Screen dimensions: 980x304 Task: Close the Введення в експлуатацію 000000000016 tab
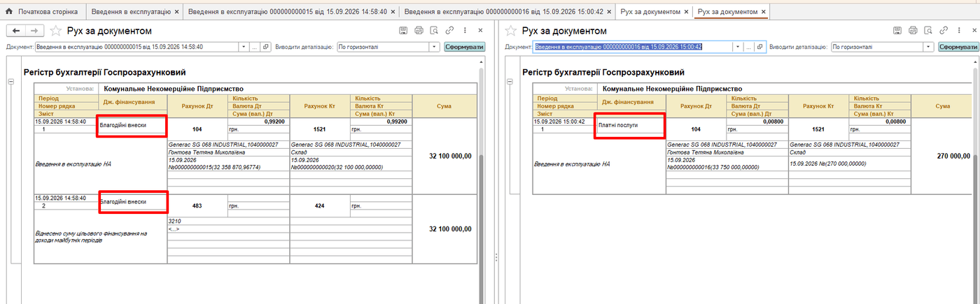pyautogui.click(x=609, y=12)
